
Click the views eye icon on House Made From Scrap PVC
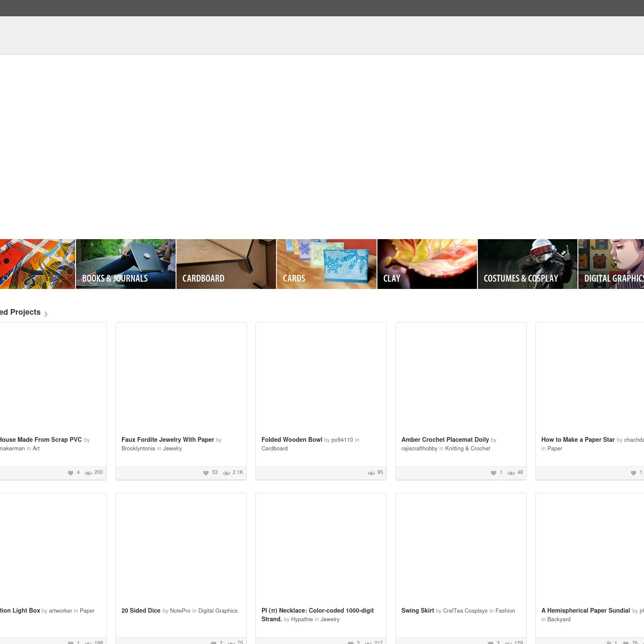[x=88, y=473]
